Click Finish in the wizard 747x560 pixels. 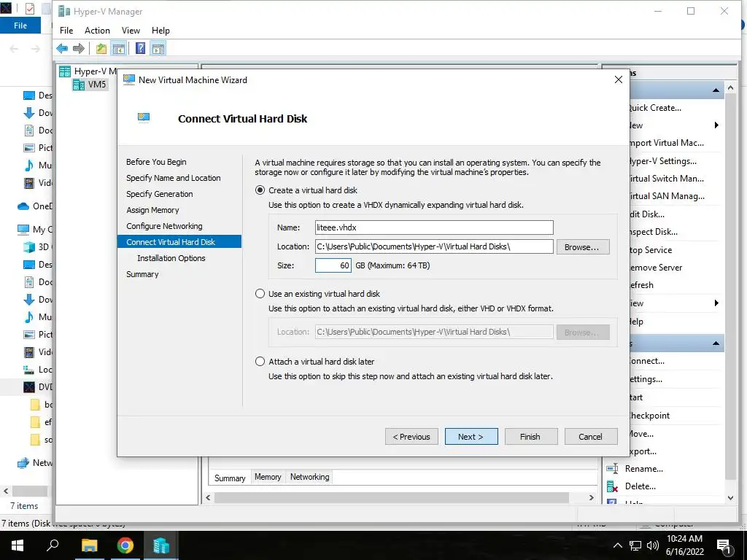(531, 437)
